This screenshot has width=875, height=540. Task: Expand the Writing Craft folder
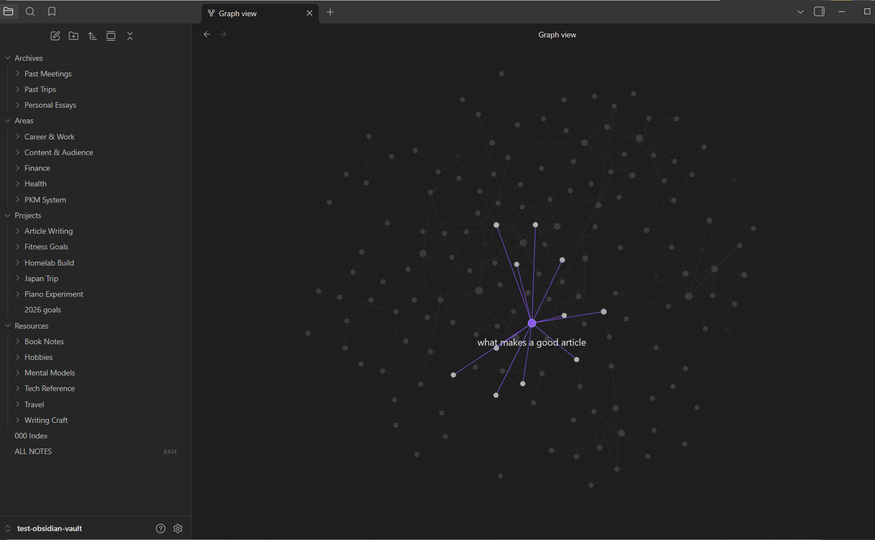[x=46, y=420]
